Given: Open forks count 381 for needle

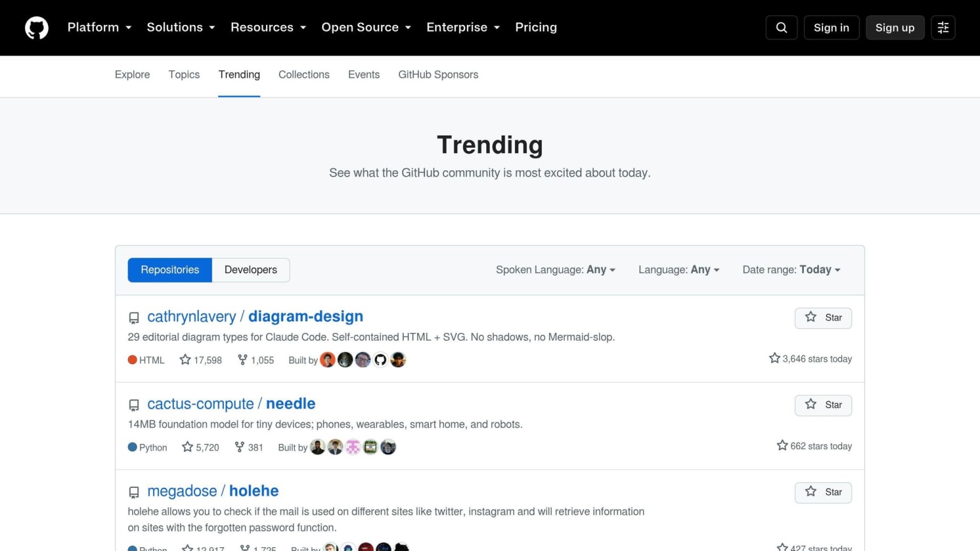Looking at the screenshot, I should point(249,447).
